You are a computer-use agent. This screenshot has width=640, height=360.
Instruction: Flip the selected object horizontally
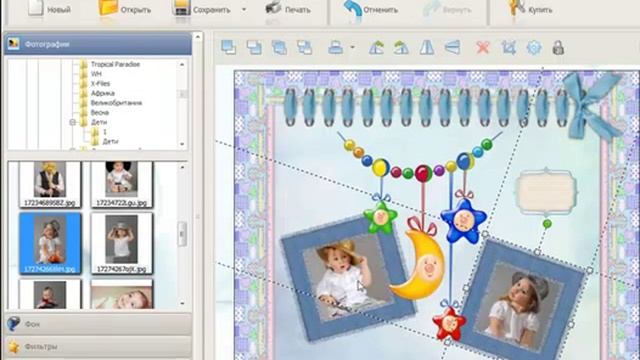pos(427,47)
